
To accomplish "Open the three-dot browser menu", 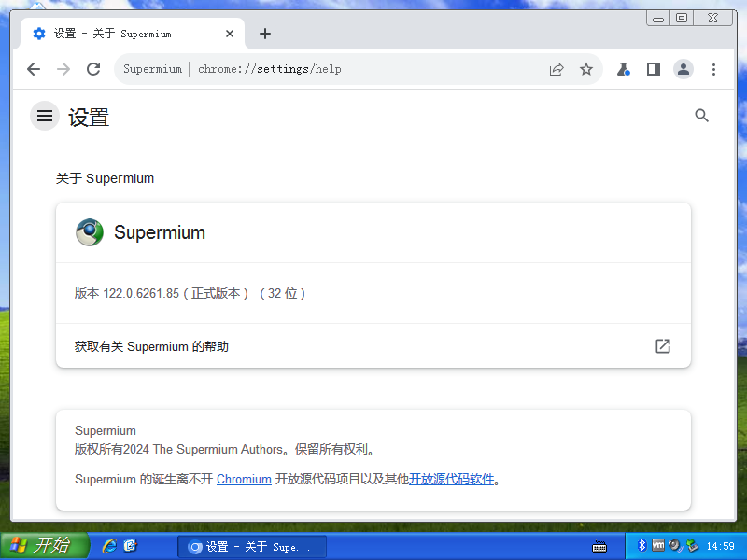I will click(713, 69).
